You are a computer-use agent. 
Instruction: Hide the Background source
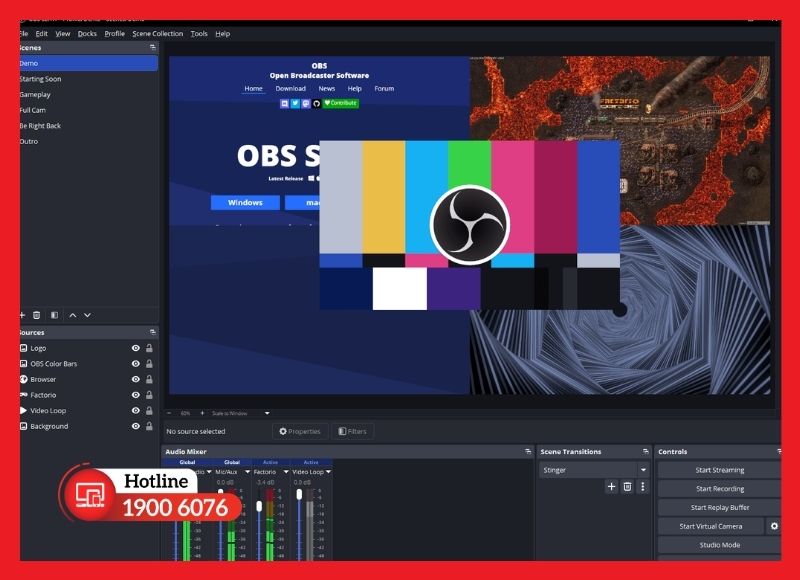point(136,426)
